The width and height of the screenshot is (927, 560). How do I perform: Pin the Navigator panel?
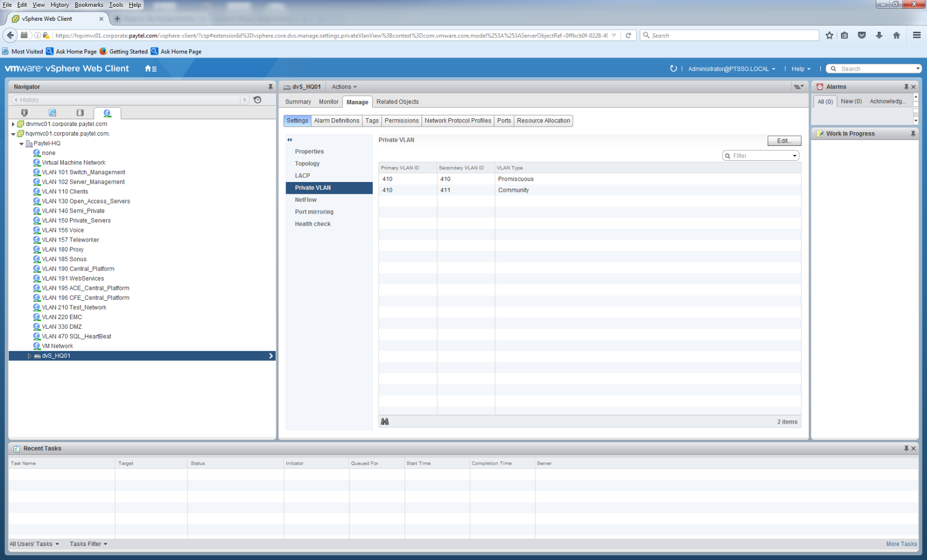(x=270, y=87)
